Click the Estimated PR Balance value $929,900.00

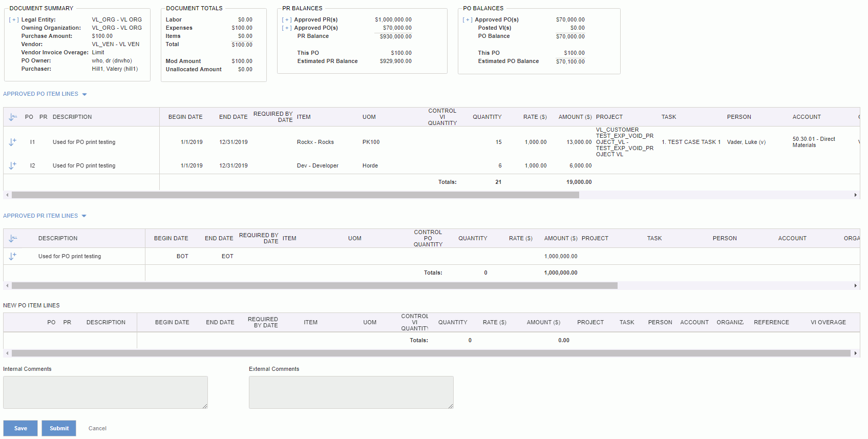click(x=395, y=61)
